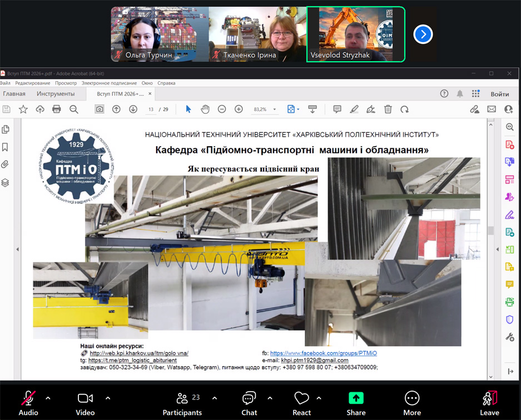Click the zoom in plus icon
Screen dimensions: 521x420
[x=239, y=109]
